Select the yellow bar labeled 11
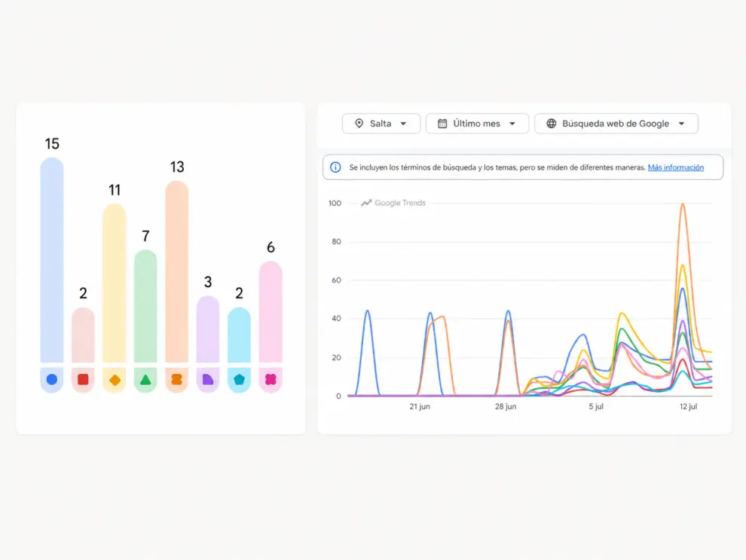 pyautogui.click(x=115, y=283)
